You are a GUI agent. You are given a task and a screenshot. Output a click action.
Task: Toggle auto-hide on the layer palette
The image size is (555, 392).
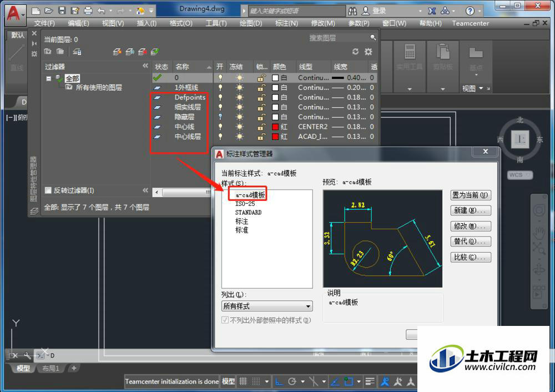pyautogui.click(x=34, y=43)
